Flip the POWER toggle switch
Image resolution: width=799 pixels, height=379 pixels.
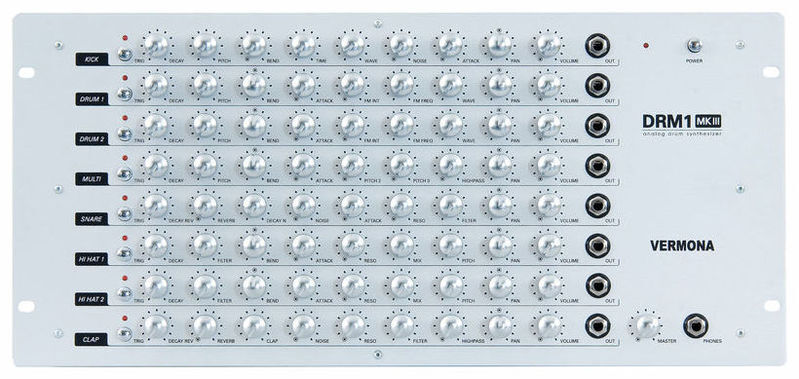coord(694,46)
